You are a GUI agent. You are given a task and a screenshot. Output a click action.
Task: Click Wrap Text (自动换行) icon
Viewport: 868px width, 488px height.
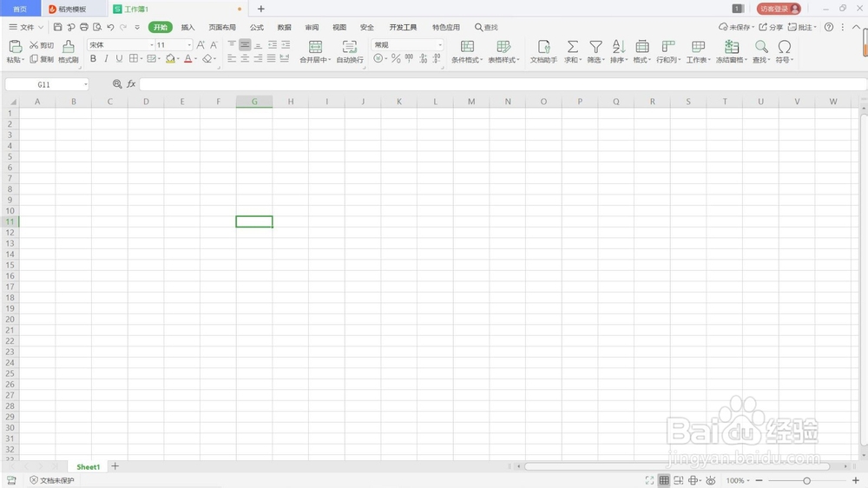click(349, 47)
